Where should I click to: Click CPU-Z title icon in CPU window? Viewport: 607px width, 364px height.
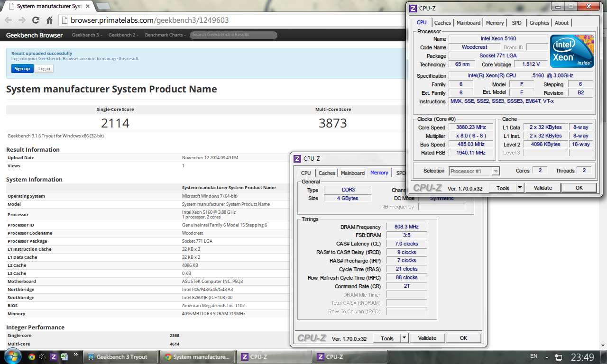(413, 8)
